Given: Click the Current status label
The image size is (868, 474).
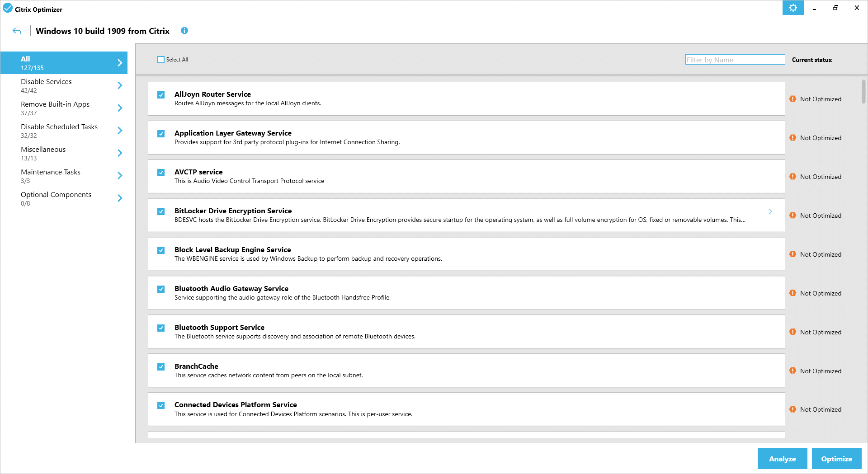Looking at the screenshot, I should coord(812,60).
